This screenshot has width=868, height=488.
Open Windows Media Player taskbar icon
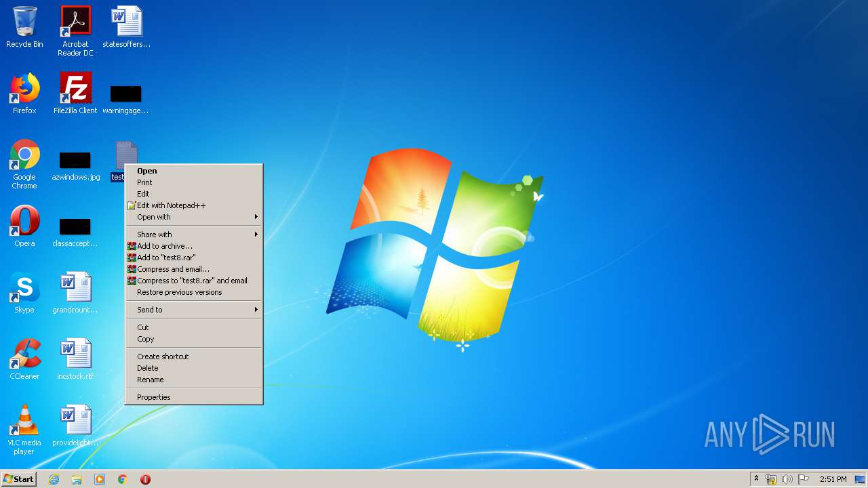(x=100, y=479)
